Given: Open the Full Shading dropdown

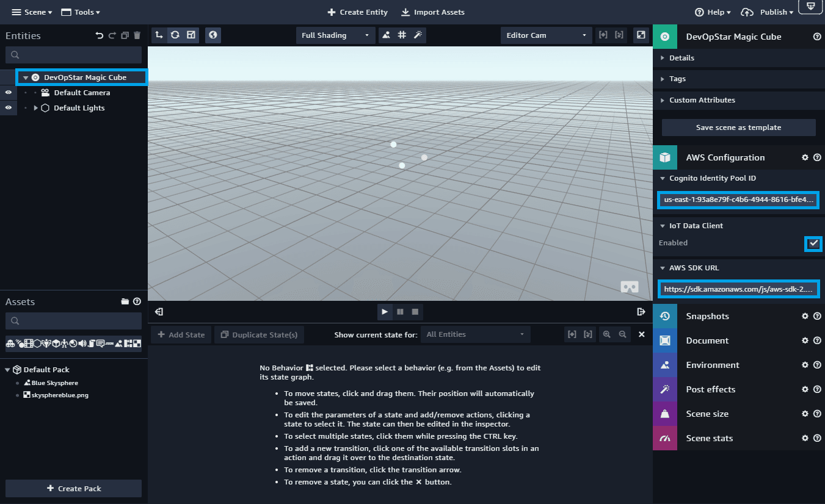Looking at the screenshot, I should click(x=335, y=35).
